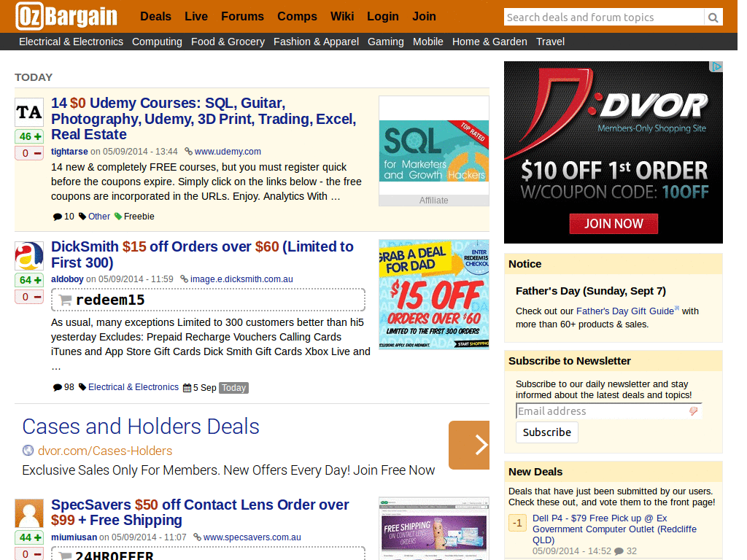Open Dell P4 - $79 Free Pick up deal
Screen dimensions: 747x560
point(614,529)
